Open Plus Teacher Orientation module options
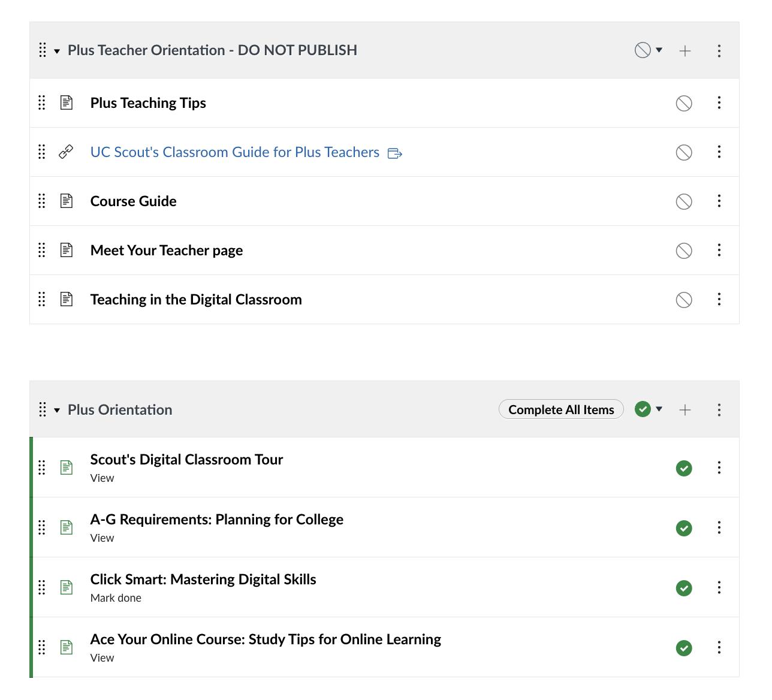Screen dimensions: 772x700 [x=719, y=51]
